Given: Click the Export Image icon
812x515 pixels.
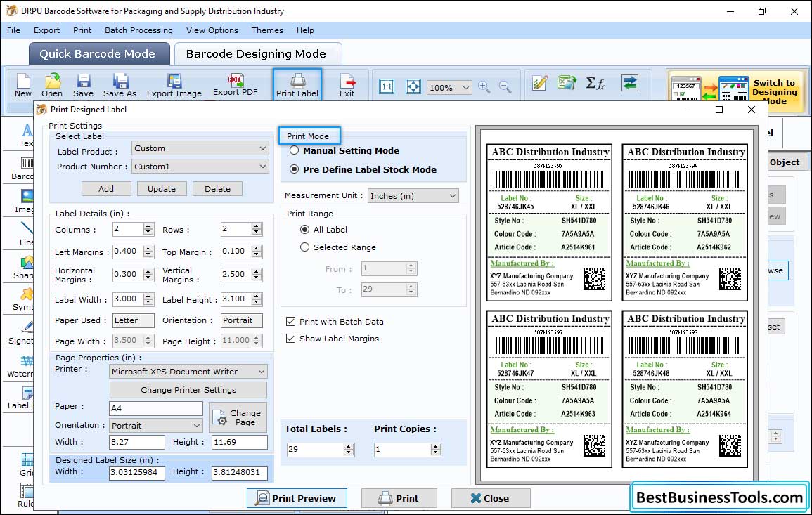Looking at the screenshot, I should [x=174, y=86].
